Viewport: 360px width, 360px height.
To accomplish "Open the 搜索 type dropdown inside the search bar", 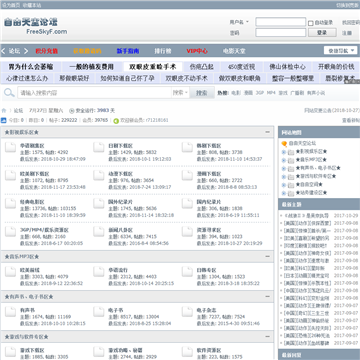I will [180, 93].
